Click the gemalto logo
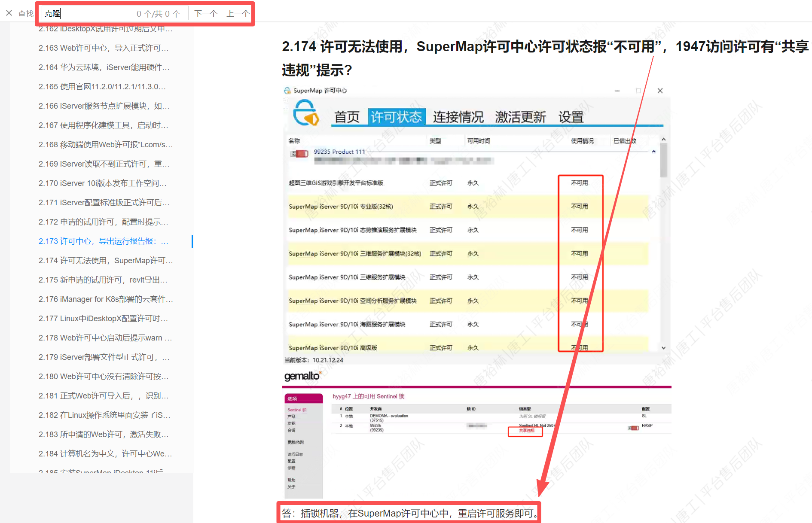Image resolution: width=812 pixels, height=523 pixels. click(x=302, y=376)
